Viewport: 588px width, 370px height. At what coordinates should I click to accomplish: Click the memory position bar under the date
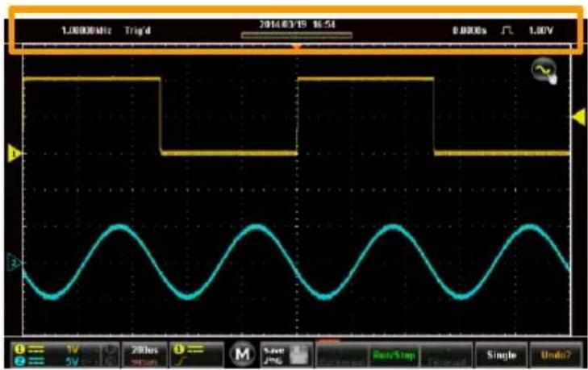297,35
